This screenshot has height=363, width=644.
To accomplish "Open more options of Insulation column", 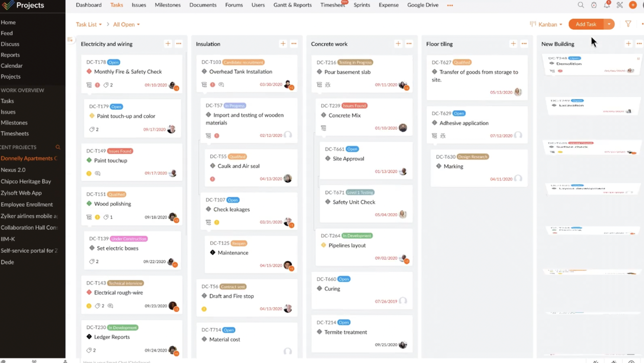I will 294,44.
